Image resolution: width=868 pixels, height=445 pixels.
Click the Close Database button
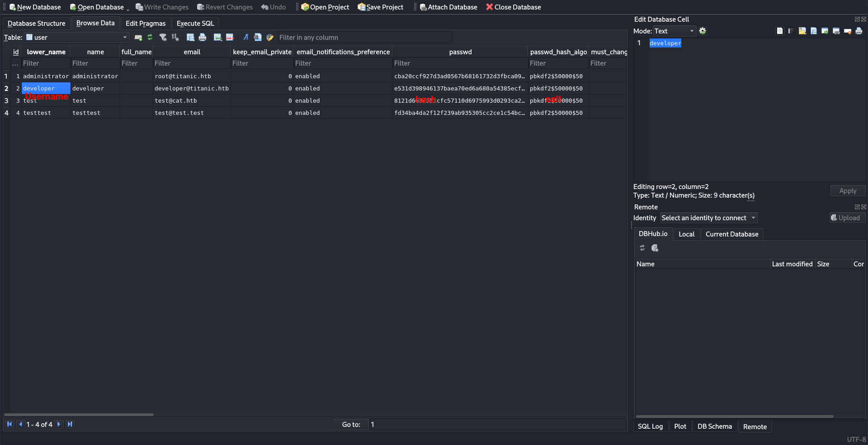(x=513, y=7)
